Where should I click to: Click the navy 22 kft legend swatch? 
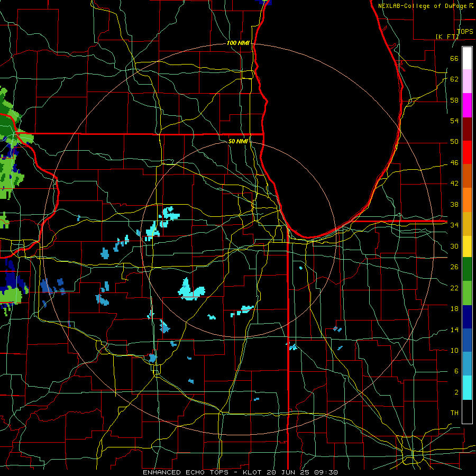coord(467,317)
